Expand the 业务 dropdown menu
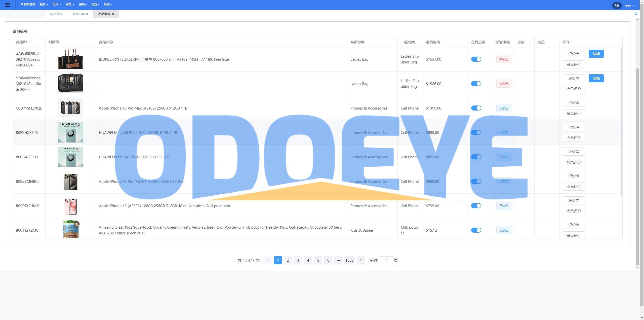The width and height of the screenshot is (644, 320). [44, 5]
